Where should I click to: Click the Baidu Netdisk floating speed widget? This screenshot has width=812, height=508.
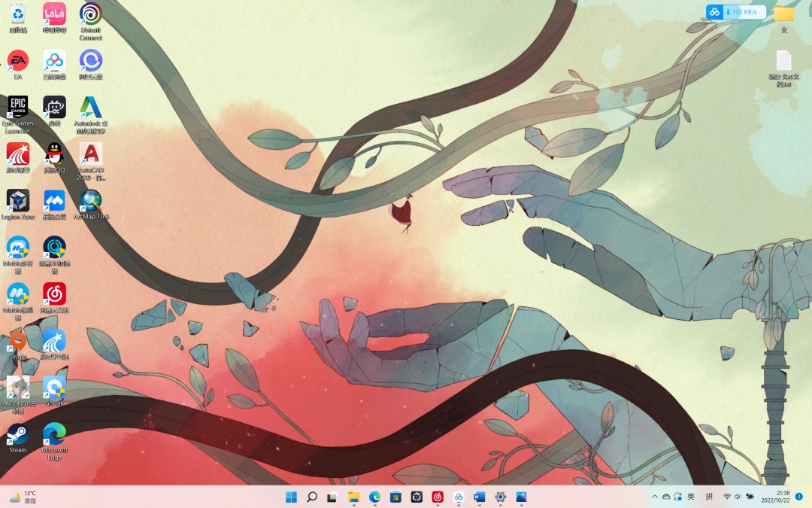click(x=736, y=12)
